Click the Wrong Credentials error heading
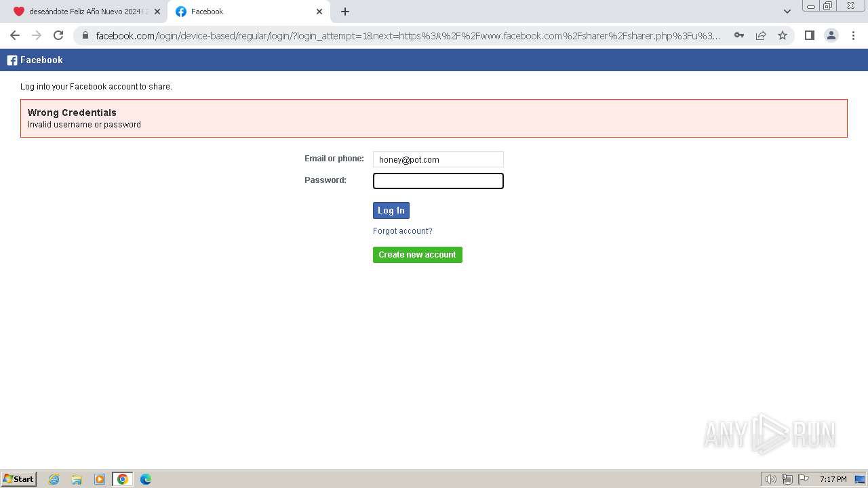The width and height of the screenshot is (868, 488). [x=72, y=113]
